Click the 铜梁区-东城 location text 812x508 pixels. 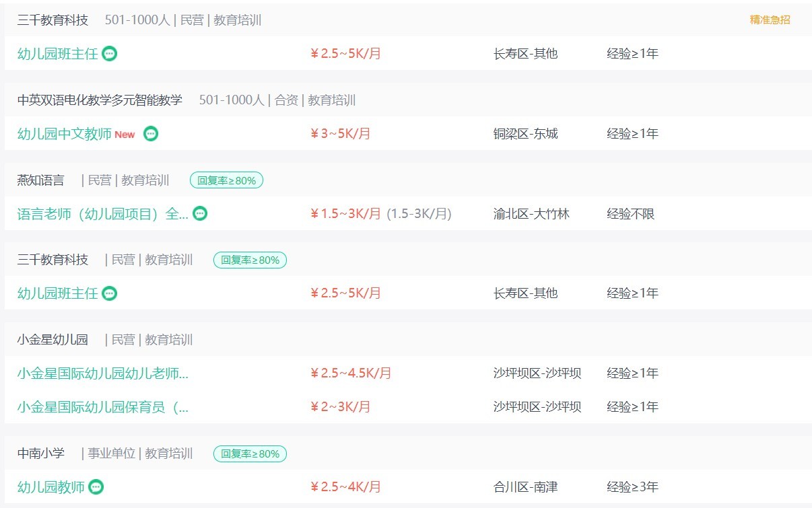point(526,134)
